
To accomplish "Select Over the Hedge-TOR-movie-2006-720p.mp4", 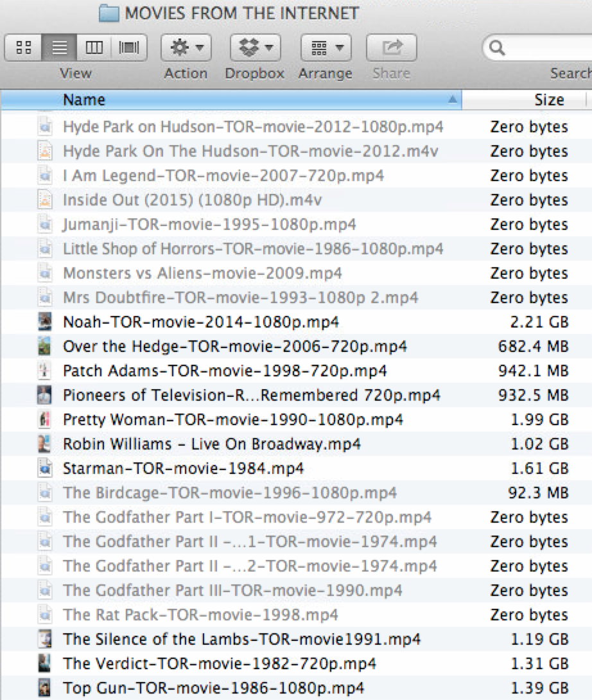I will (x=235, y=346).
